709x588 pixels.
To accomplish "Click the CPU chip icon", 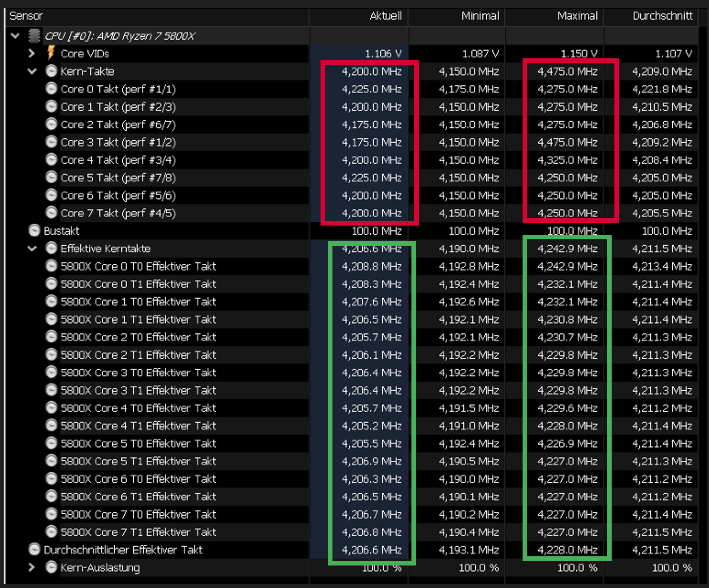I will pyautogui.click(x=34, y=36).
